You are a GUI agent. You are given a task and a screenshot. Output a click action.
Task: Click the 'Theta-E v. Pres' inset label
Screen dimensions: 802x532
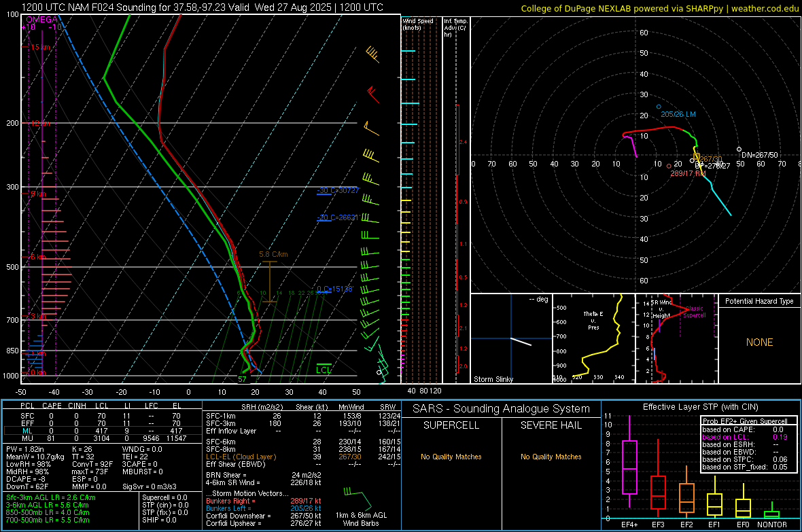[593, 320]
